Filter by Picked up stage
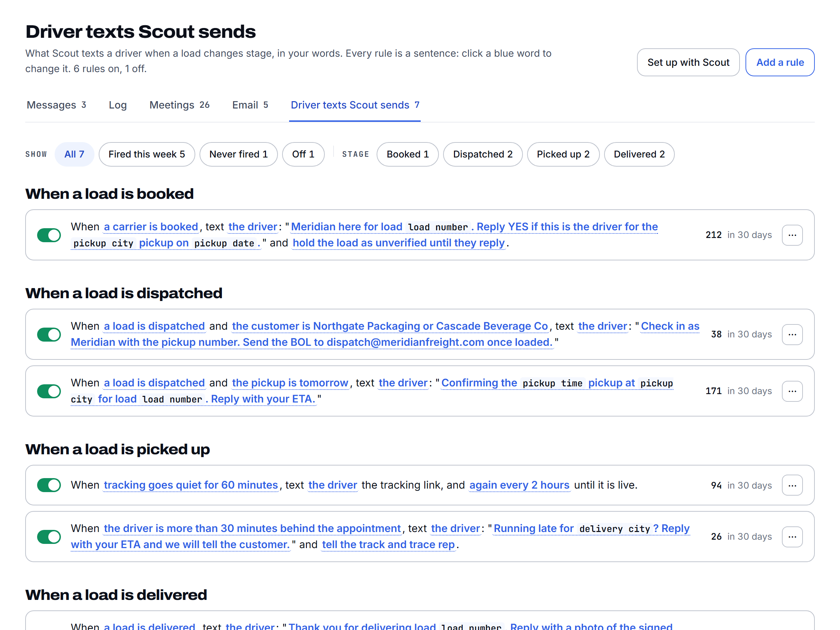This screenshot has height=630, width=840. (563, 154)
